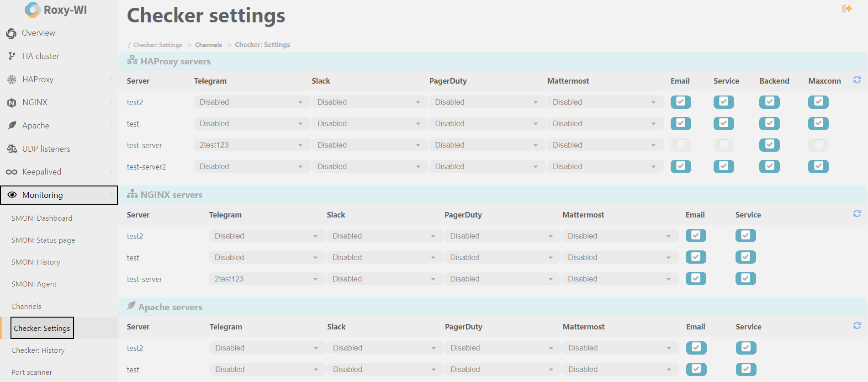Toggle Service checkbox for NGINX test-server
Image resolution: width=868 pixels, height=382 pixels.
[x=745, y=279]
